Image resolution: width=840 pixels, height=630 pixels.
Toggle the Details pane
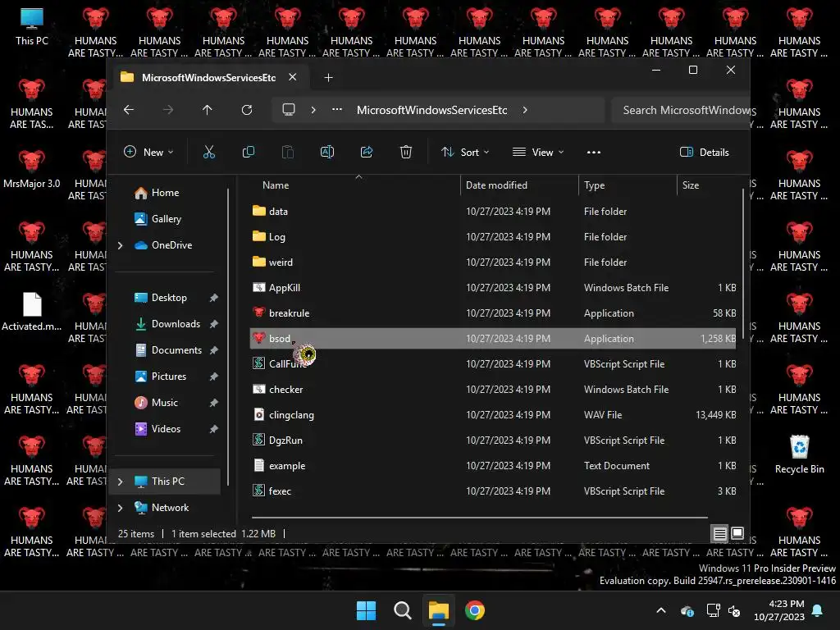click(705, 152)
